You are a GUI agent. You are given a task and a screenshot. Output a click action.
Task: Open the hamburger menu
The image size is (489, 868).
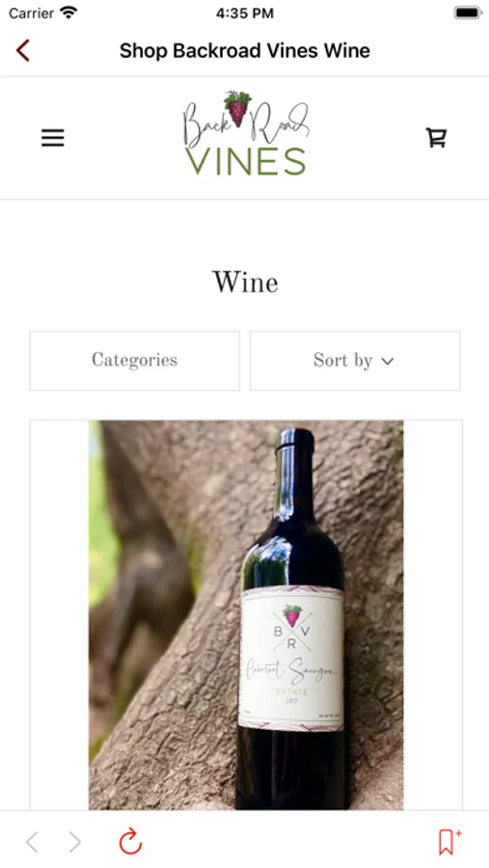coord(53,137)
